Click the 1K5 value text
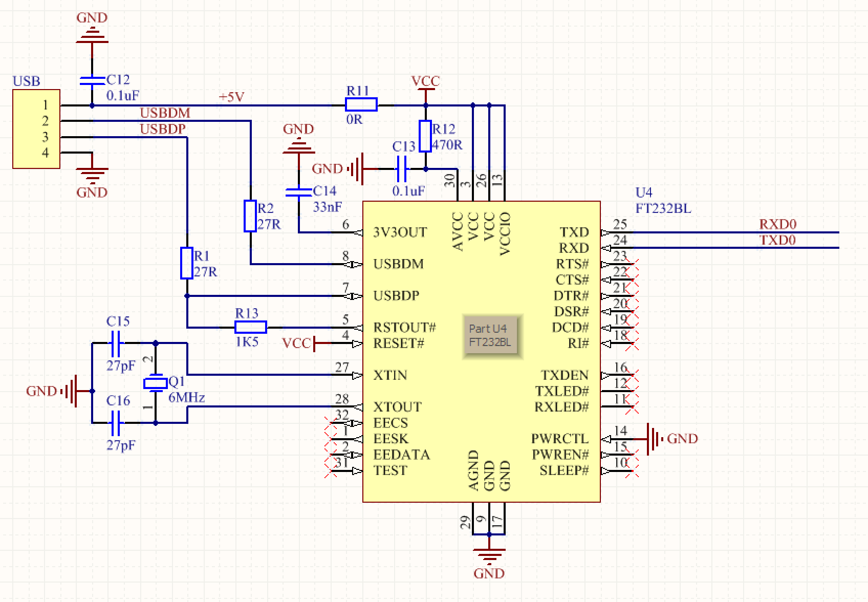 pyautogui.click(x=247, y=341)
